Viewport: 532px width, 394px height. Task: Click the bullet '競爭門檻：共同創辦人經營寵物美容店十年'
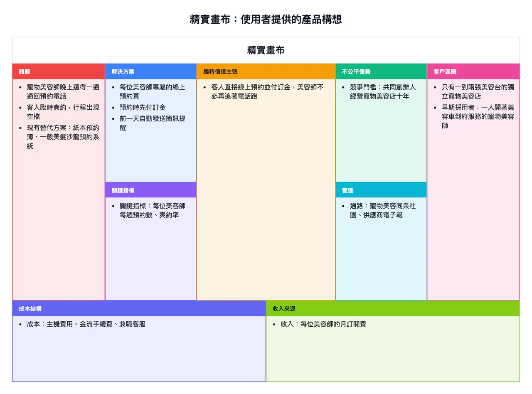383,92
